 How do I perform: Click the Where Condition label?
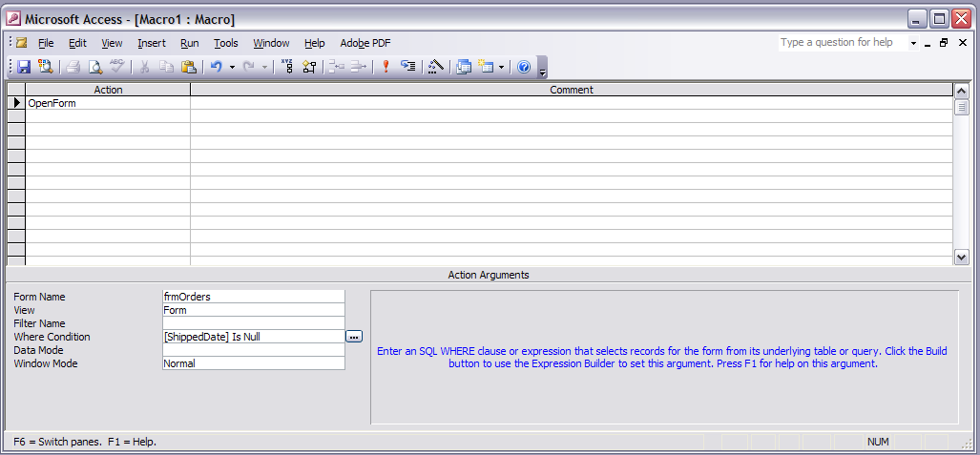52,337
